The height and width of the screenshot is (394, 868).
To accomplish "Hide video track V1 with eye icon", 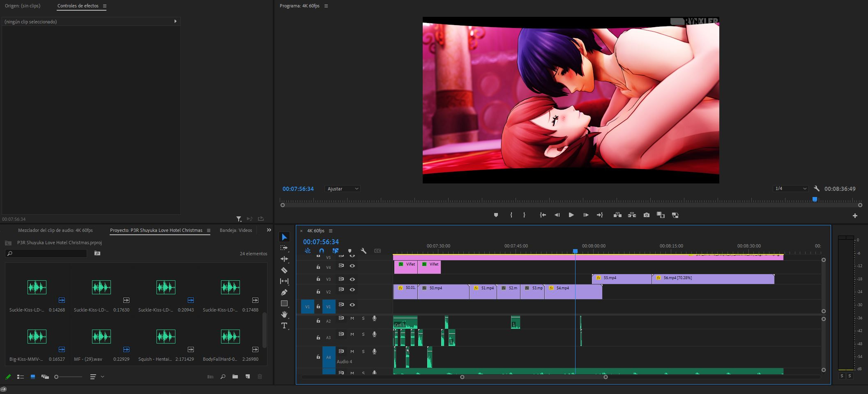I will (x=352, y=305).
